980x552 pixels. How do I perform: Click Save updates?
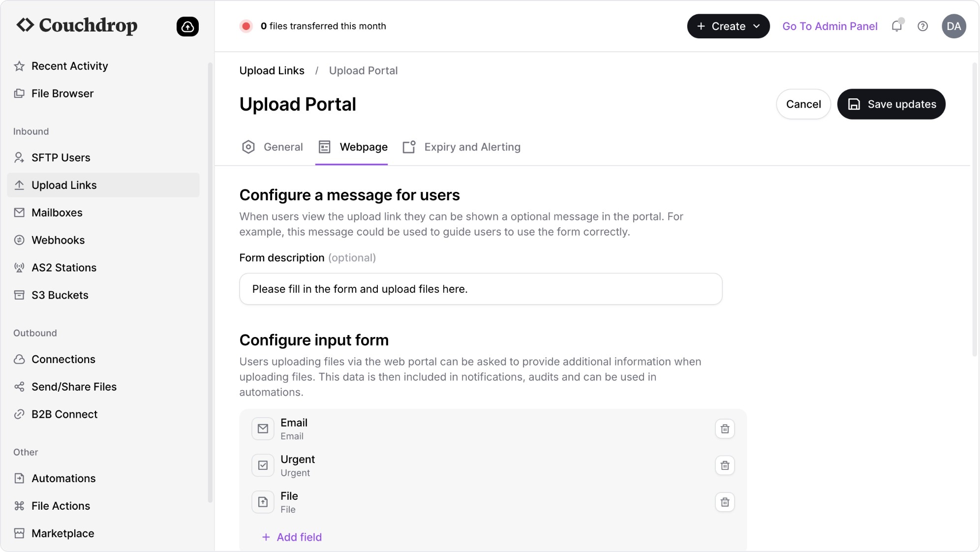(891, 104)
